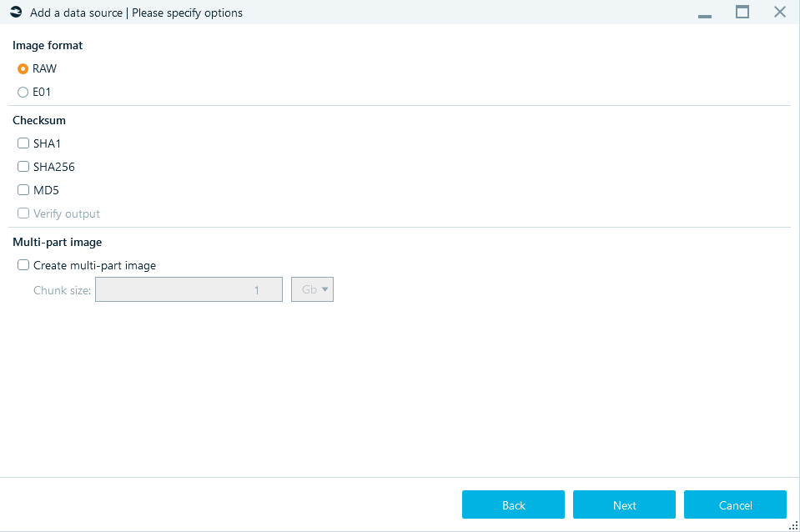Click the Checksum section heading
The width and height of the screenshot is (800, 532).
click(x=39, y=120)
